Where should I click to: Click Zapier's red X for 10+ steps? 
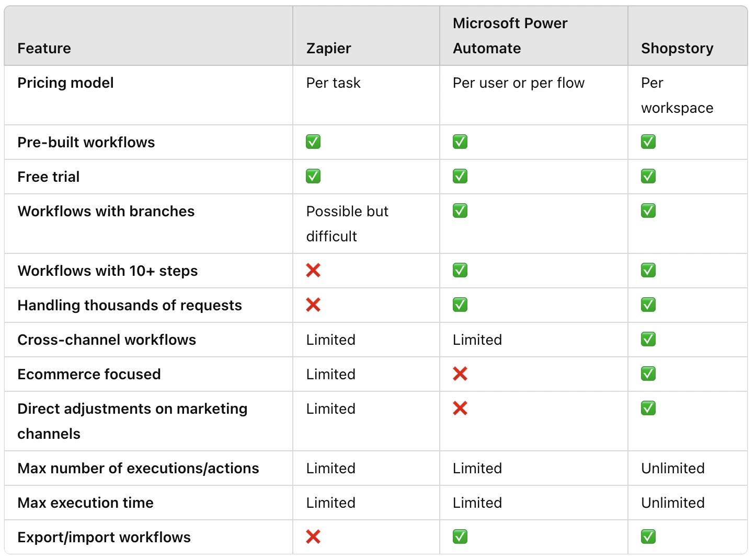(313, 270)
